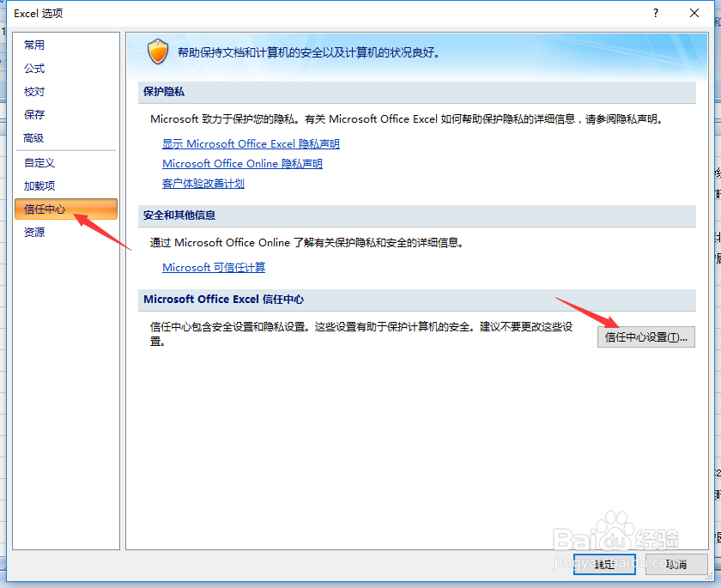Click the Microsoft Office Excel 信任中心 heading
The width and height of the screenshot is (721, 588).
(x=223, y=300)
